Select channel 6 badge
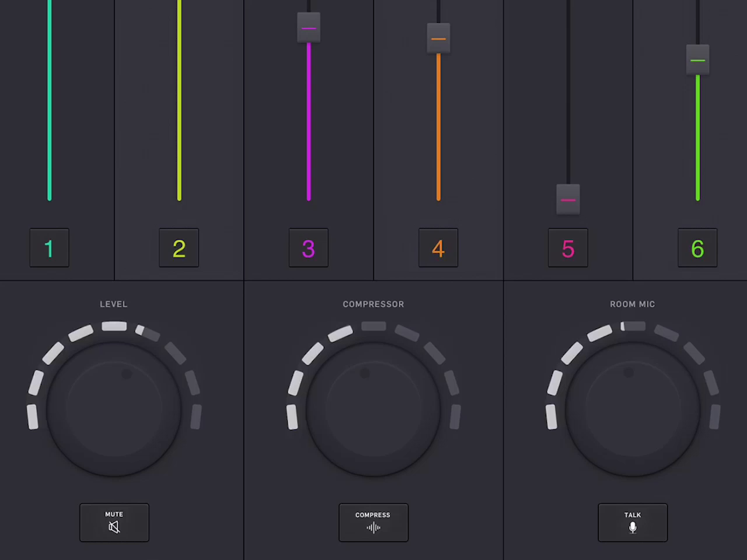The width and height of the screenshot is (747, 560). point(697,247)
